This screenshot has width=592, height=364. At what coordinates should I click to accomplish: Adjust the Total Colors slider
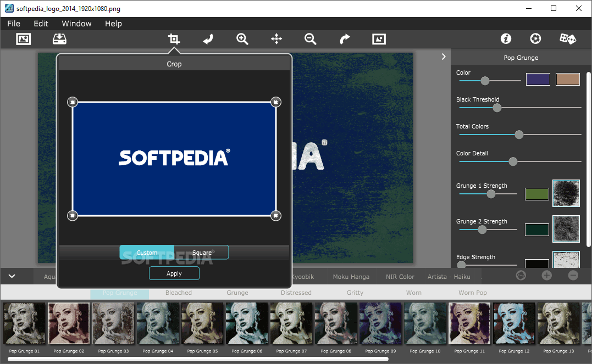[x=519, y=135]
